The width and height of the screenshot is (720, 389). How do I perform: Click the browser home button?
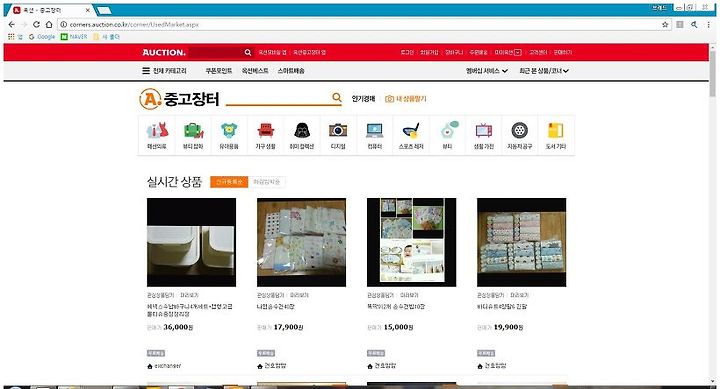pos(49,24)
